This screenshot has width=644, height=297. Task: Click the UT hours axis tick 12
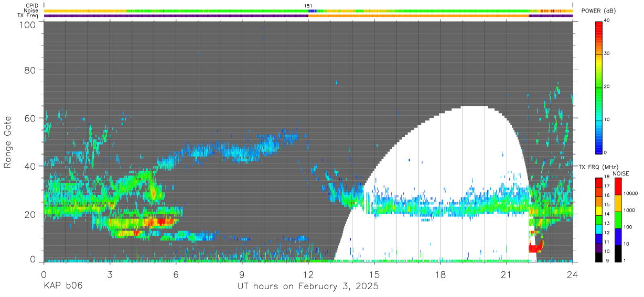pos(308,275)
